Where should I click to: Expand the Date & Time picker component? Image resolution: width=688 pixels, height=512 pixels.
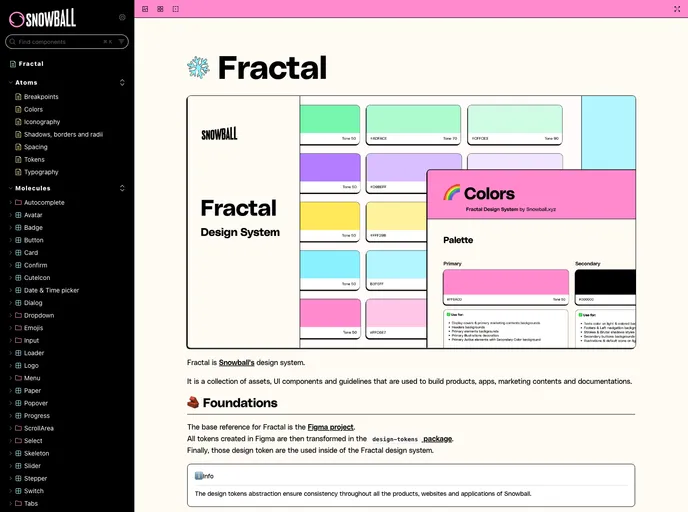pyautogui.click(x=11, y=290)
